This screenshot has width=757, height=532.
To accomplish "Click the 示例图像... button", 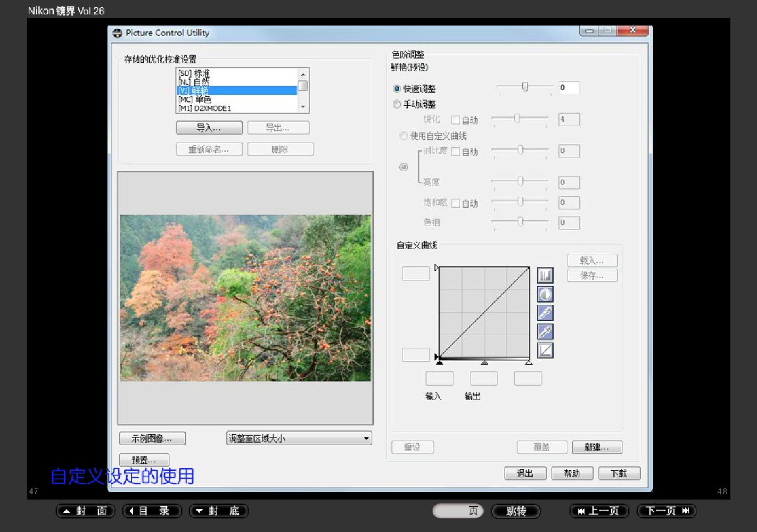I will coord(152,438).
